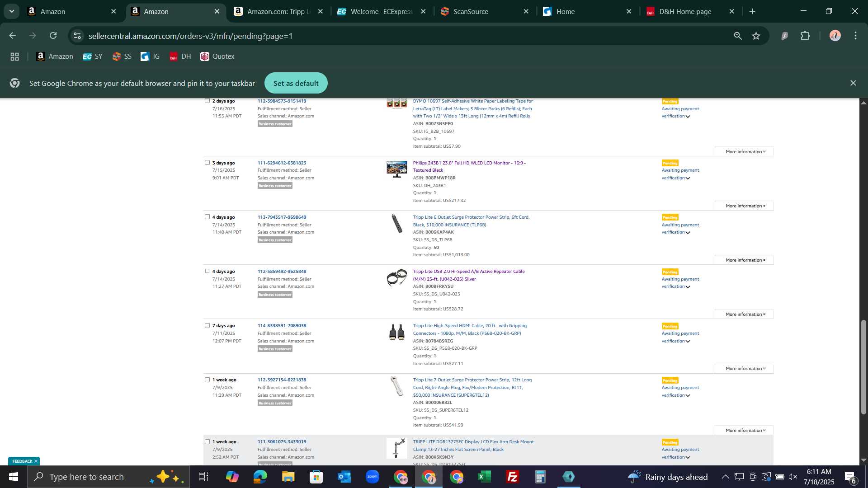868x488 pixels.
Task: Open Windows Start menu
Action: (13, 477)
